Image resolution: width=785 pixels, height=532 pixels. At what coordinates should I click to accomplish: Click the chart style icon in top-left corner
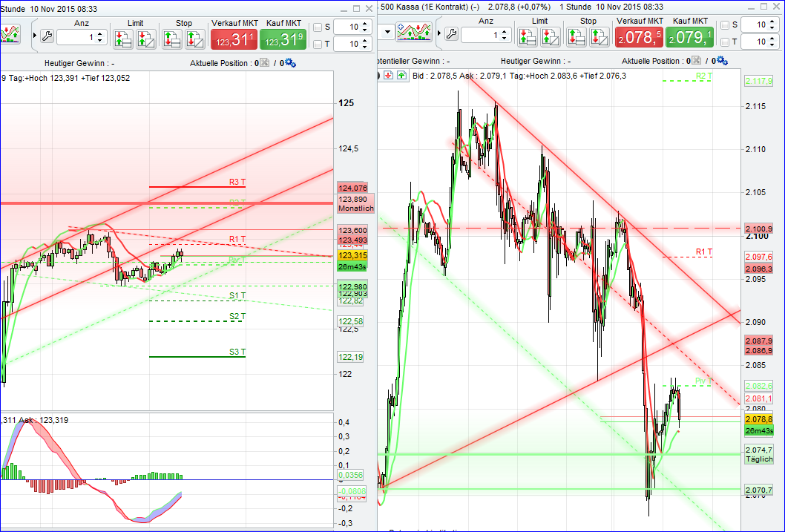(10, 33)
